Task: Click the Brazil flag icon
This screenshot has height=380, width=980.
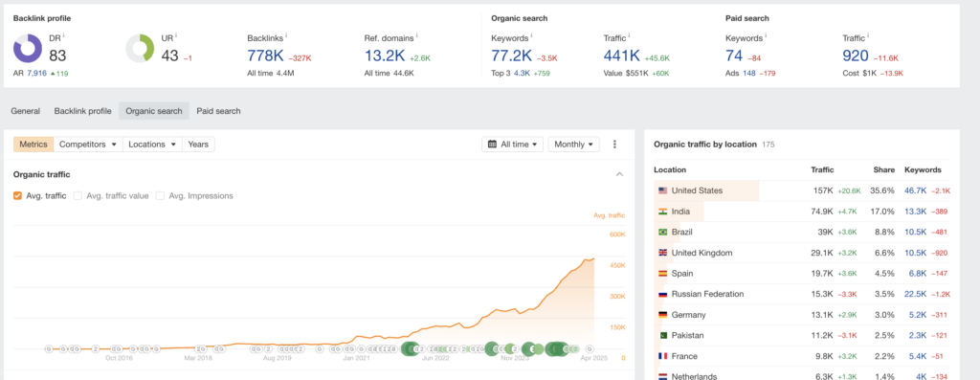Action: [662, 232]
